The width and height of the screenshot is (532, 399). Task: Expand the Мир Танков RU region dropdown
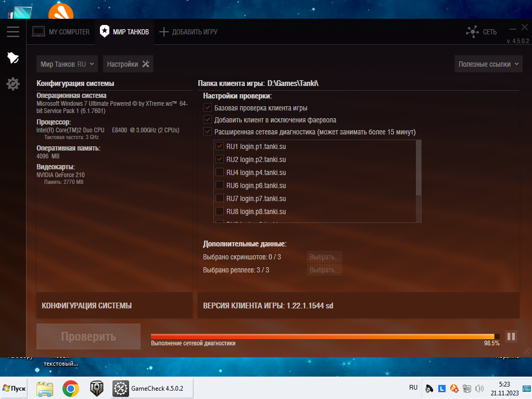(67, 64)
